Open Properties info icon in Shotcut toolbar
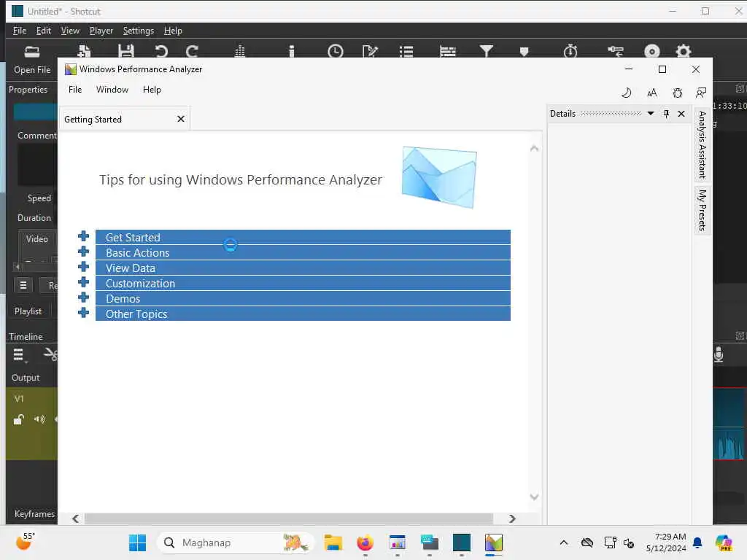 pos(292,51)
